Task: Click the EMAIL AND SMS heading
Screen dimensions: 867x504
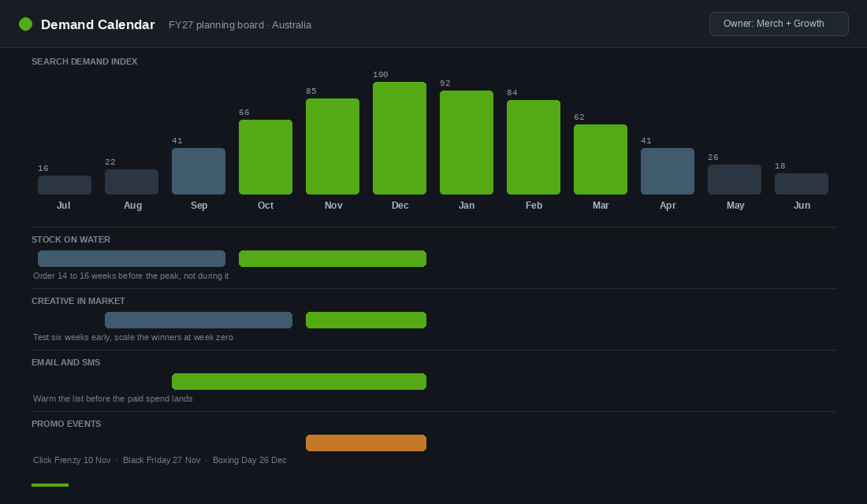Action: (x=65, y=362)
